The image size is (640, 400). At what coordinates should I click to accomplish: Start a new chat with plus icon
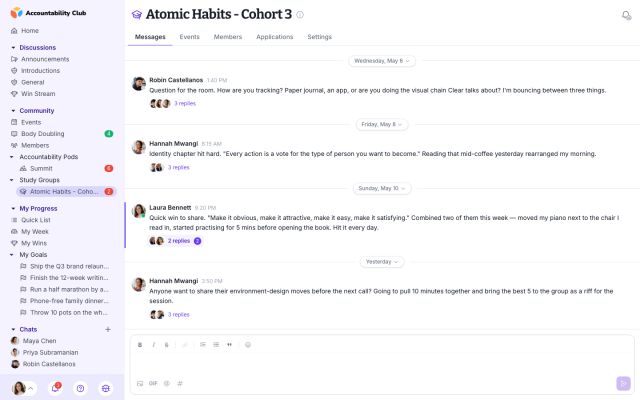(x=108, y=329)
